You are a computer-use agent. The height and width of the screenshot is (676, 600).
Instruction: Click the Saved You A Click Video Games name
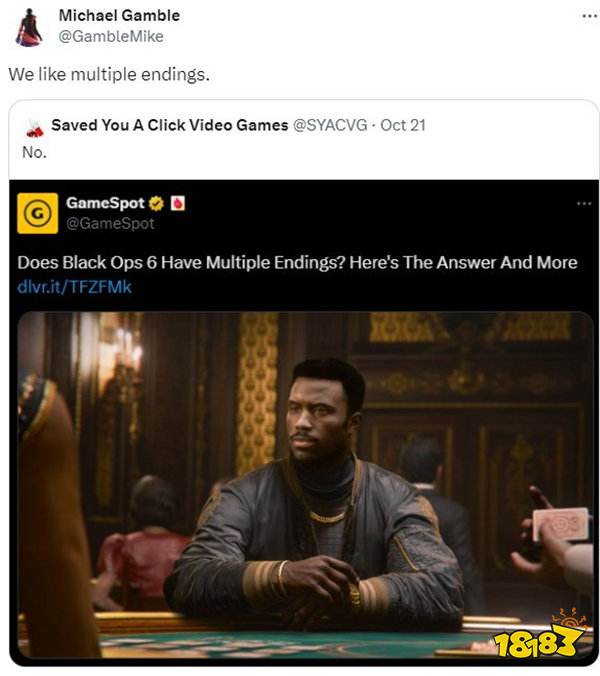170,125
